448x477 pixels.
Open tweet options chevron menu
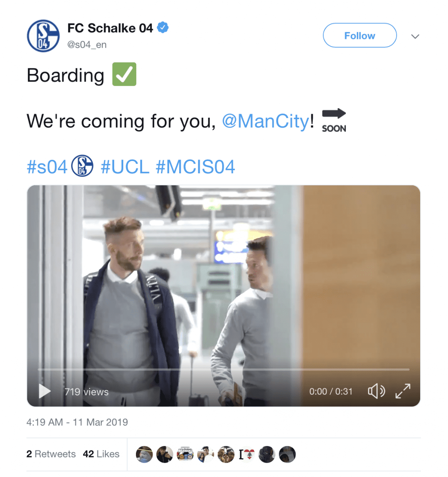click(x=415, y=36)
